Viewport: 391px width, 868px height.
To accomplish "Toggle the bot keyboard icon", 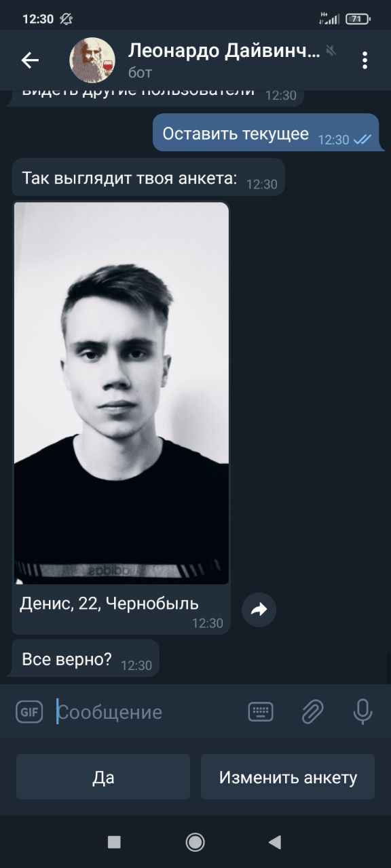I will (261, 712).
